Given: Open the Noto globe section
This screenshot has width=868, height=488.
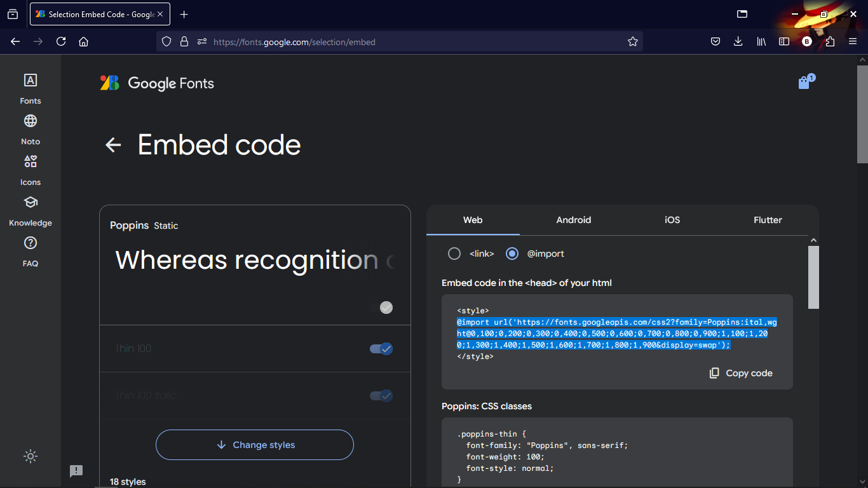Looking at the screenshot, I should coord(31,129).
